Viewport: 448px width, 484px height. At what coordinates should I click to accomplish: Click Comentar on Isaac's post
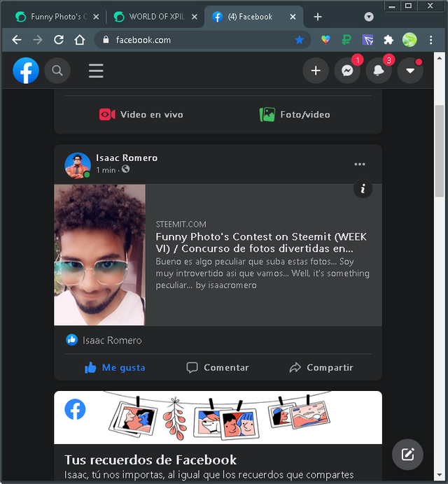[x=218, y=367]
